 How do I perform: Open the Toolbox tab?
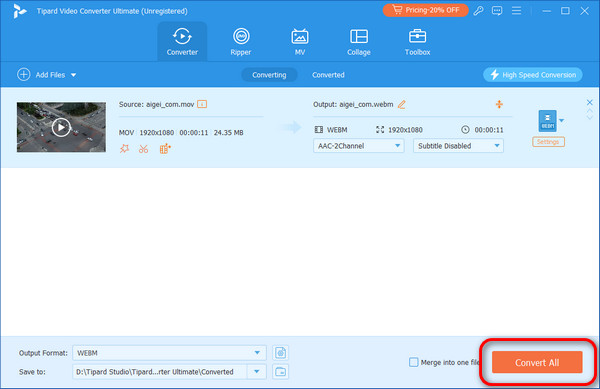[x=417, y=41]
